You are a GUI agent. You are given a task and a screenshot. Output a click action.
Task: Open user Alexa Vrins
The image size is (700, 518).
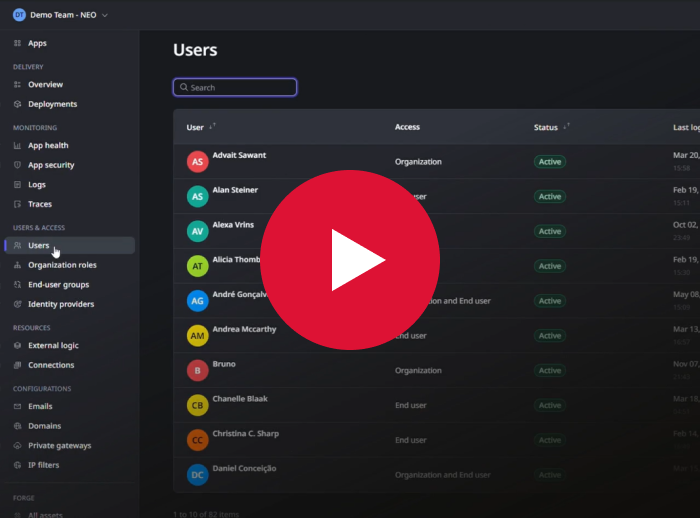(x=233, y=225)
